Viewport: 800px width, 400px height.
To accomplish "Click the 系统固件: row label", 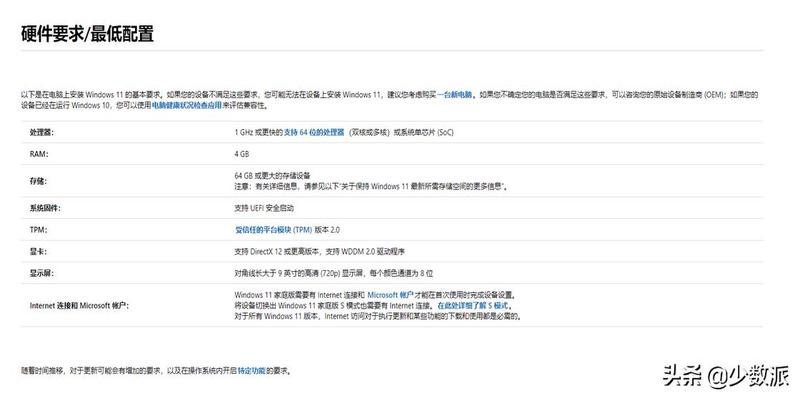I will coord(45,208).
